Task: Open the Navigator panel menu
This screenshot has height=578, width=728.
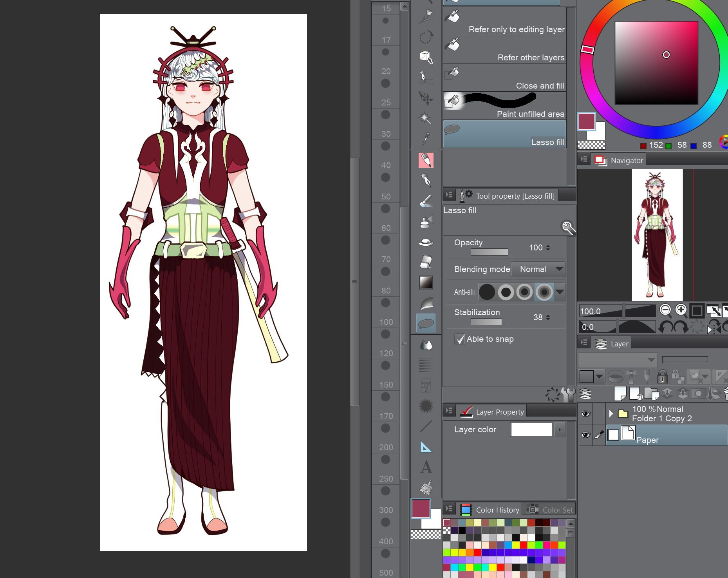Action: (x=584, y=159)
